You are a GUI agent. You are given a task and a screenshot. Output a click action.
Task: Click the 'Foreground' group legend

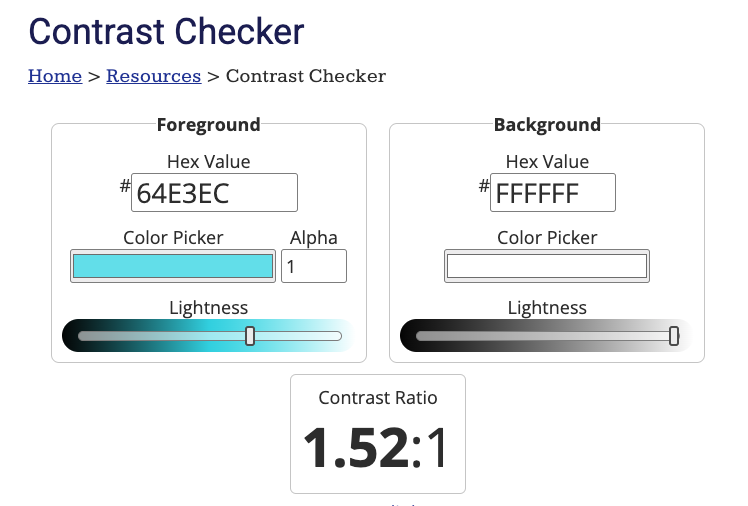[208, 125]
